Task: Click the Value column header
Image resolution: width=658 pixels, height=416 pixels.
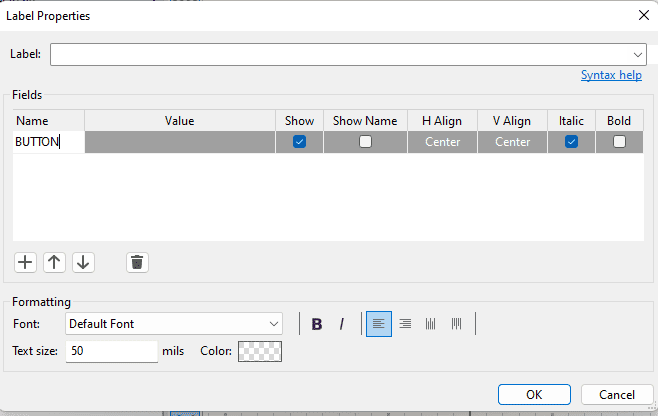Action: click(180, 121)
